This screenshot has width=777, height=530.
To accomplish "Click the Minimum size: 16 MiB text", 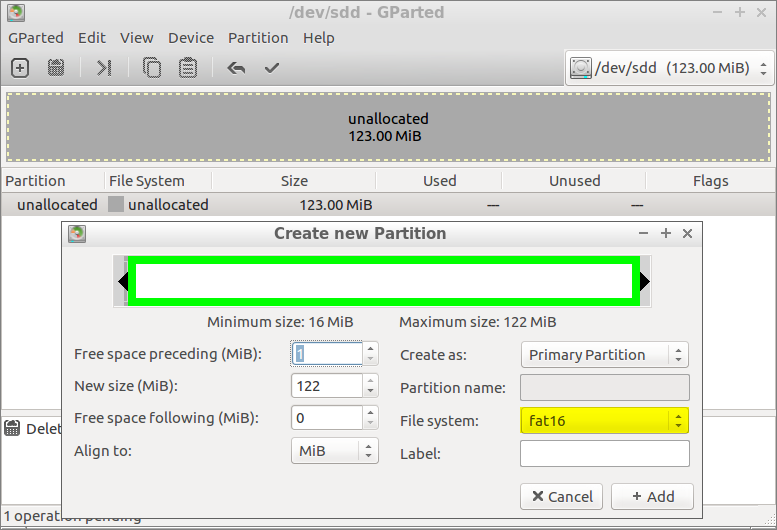I will tap(280, 322).
